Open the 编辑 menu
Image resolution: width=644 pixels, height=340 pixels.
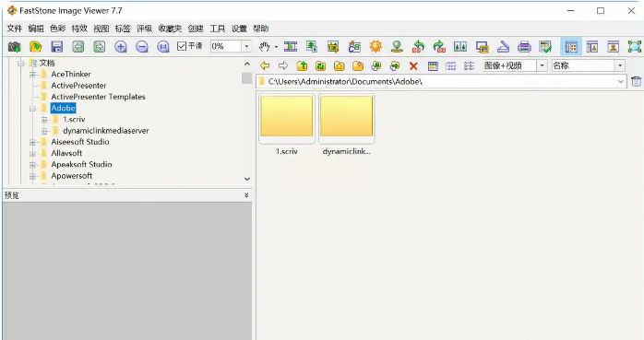36,29
